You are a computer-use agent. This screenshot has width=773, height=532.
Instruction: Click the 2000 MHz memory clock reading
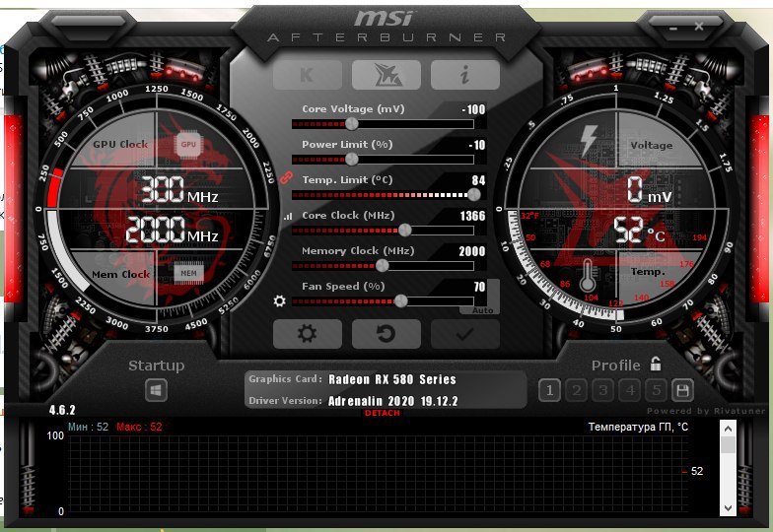[172, 231]
